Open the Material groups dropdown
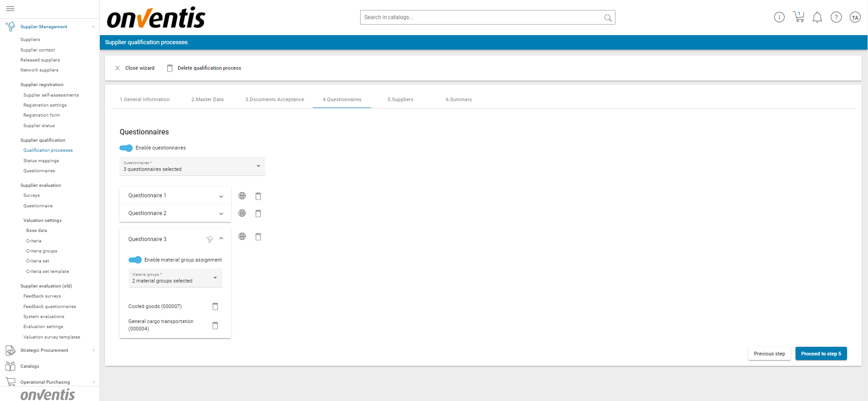Image resolution: width=868 pixels, height=401 pixels. tap(175, 278)
